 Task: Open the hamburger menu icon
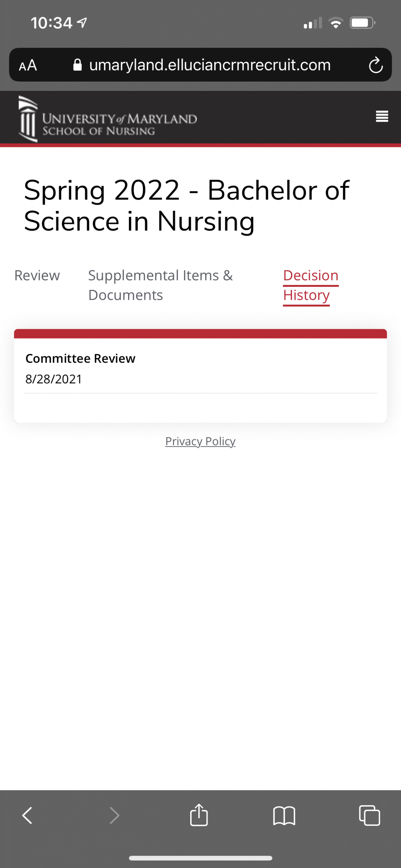382,116
